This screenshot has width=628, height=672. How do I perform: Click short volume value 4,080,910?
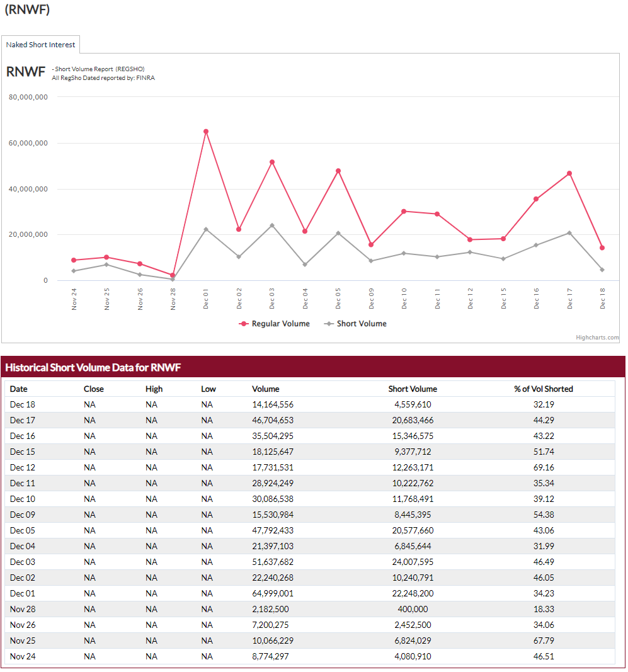pyautogui.click(x=413, y=657)
